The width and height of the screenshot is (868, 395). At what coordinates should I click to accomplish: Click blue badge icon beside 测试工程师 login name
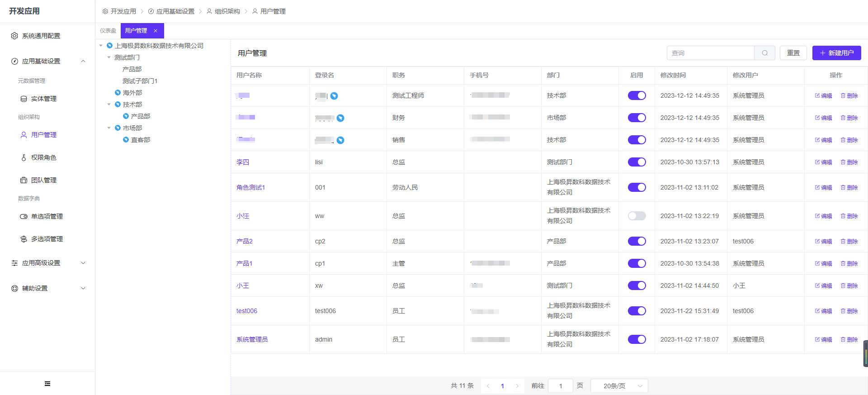(x=334, y=96)
